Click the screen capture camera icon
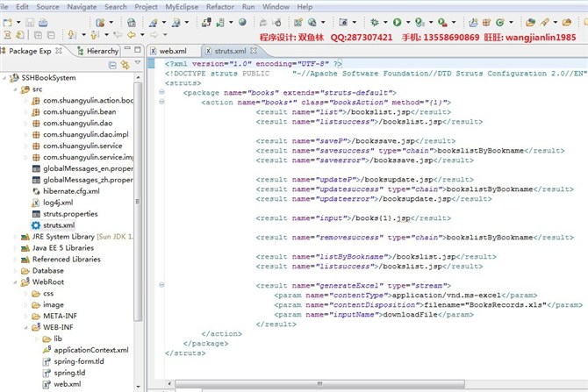 pyautogui.click(x=343, y=23)
